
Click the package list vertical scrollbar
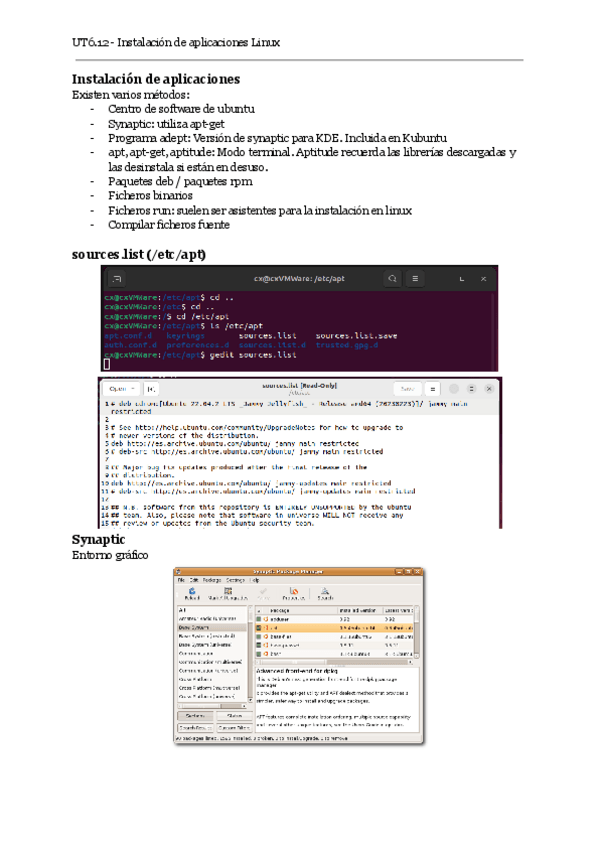417,632
